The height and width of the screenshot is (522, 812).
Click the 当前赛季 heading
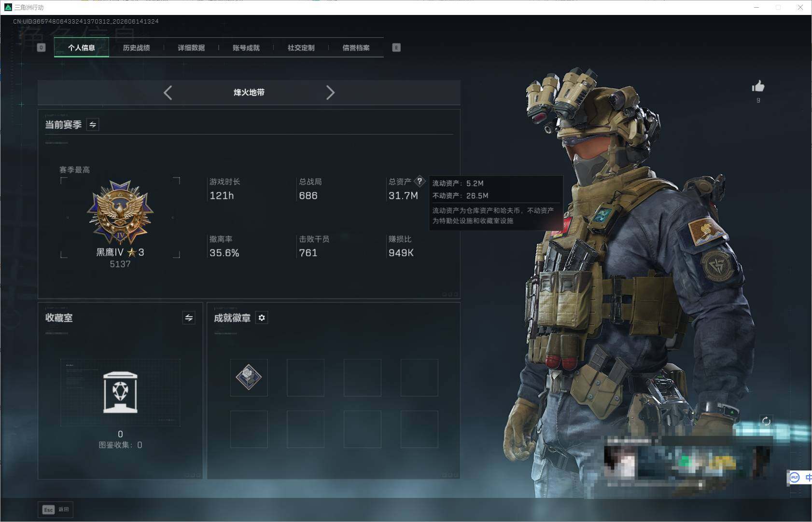click(x=63, y=124)
